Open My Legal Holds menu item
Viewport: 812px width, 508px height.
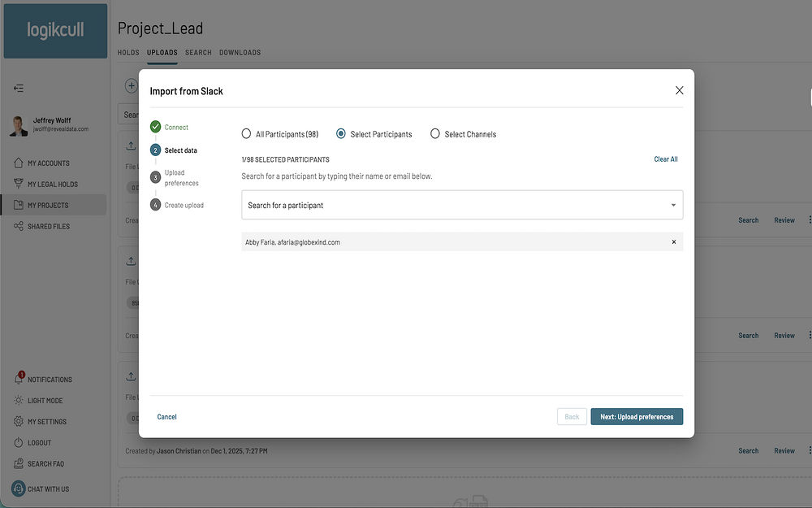click(54, 184)
